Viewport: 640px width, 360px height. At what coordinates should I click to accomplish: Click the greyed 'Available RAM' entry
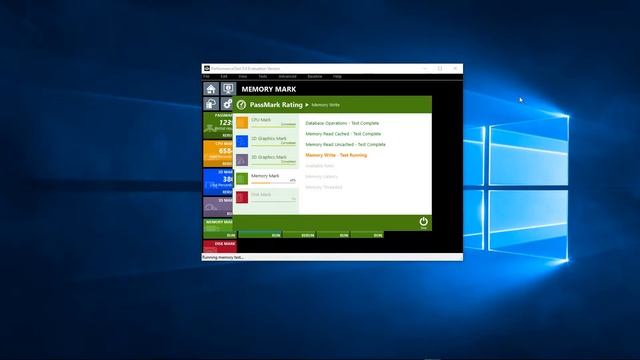(320, 166)
